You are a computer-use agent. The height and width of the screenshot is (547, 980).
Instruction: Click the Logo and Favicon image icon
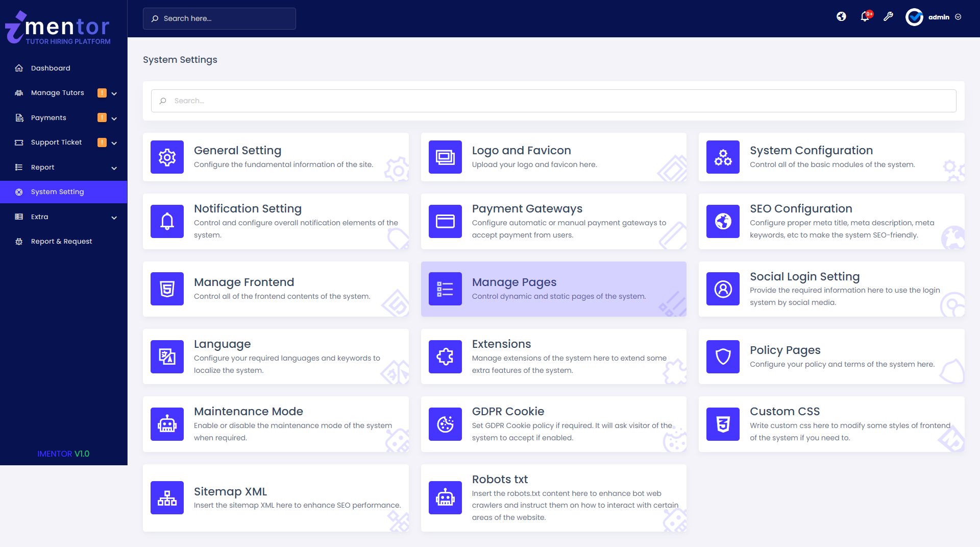pos(445,157)
